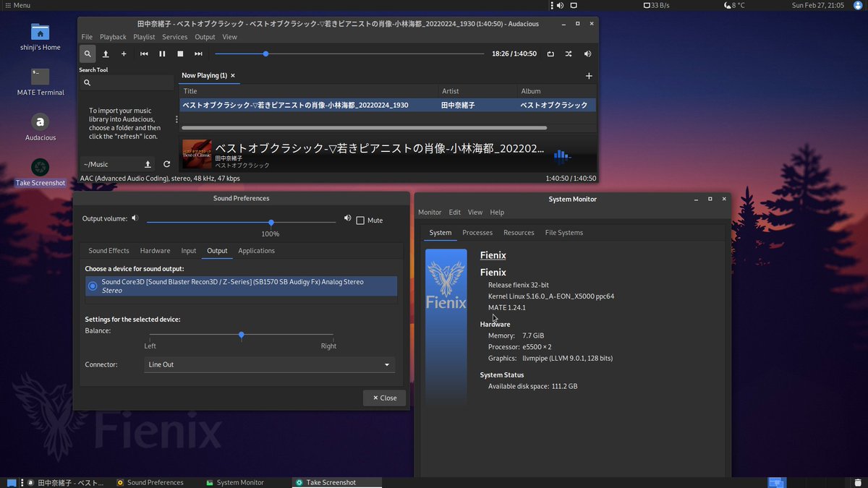Adjust the Output volume slider in Sound Preferences
Screen dimensions: 868x488
tap(241, 222)
